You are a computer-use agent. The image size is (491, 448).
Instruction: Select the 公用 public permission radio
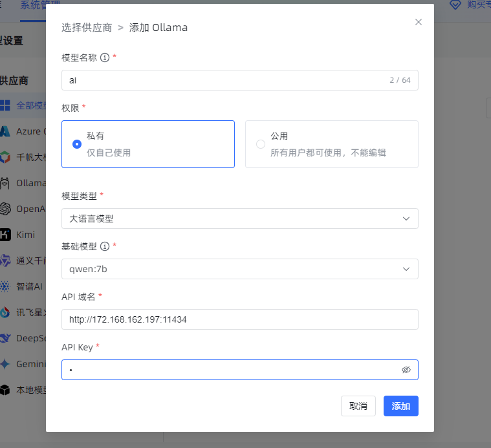click(261, 144)
